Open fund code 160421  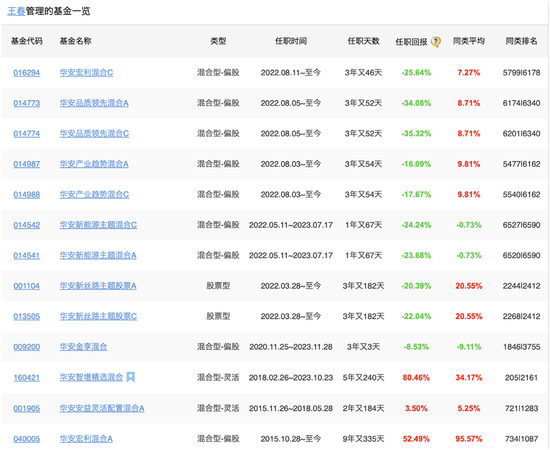pyautogui.click(x=27, y=378)
